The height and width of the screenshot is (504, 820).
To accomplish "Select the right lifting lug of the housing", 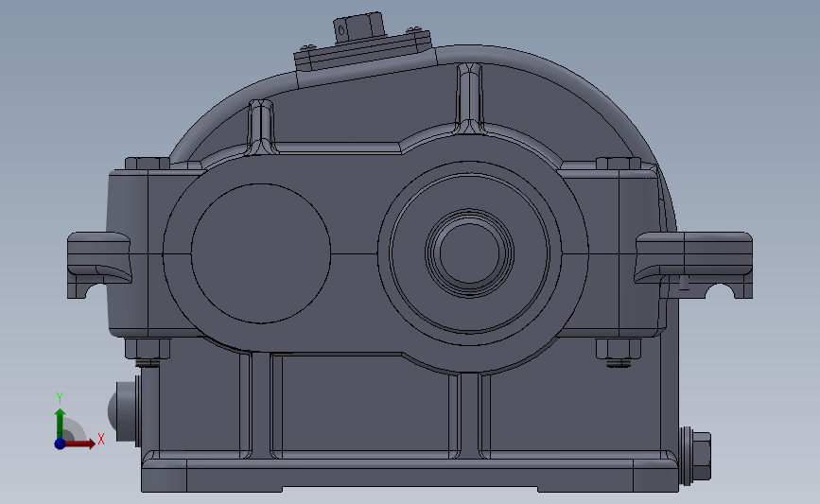I will [693, 265].
